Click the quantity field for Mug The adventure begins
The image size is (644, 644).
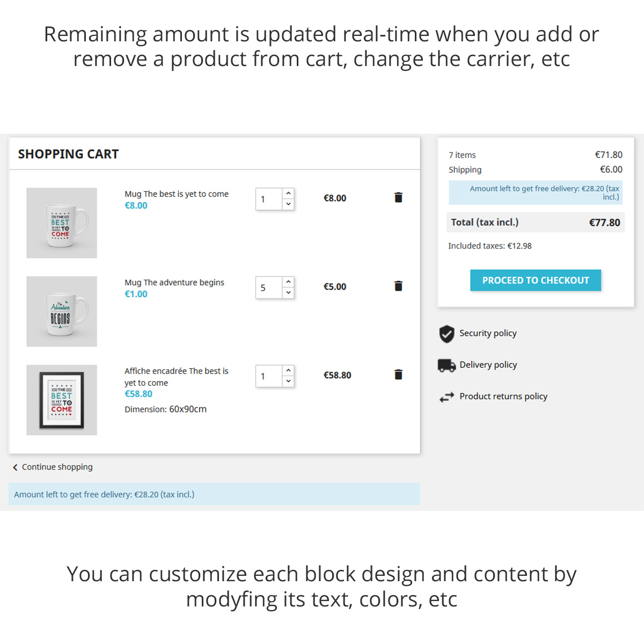point(269,288)
